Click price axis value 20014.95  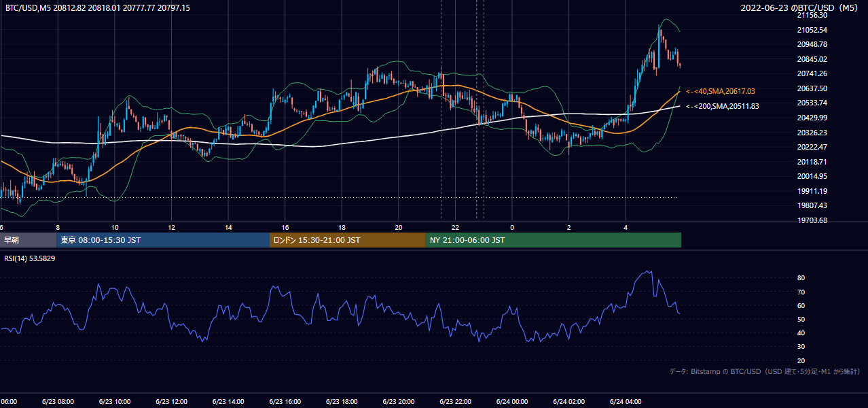point(812,176)
